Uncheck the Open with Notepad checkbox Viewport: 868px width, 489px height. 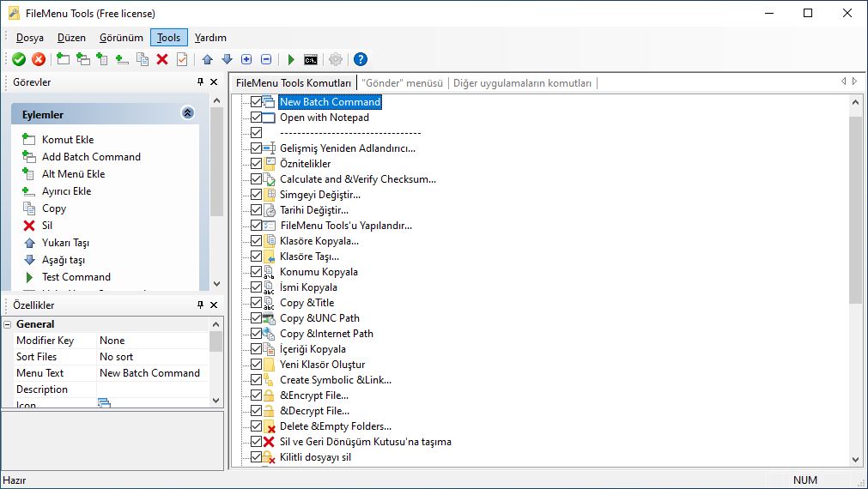pos(256,118)
